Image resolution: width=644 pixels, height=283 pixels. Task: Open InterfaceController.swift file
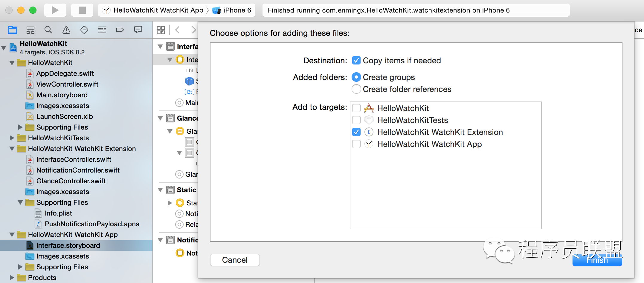tap(74, 159)
